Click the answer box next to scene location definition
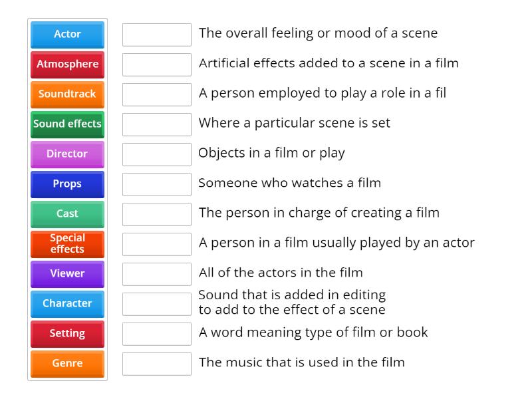Screen dimensions: 532x399 (x=156, y=124)
